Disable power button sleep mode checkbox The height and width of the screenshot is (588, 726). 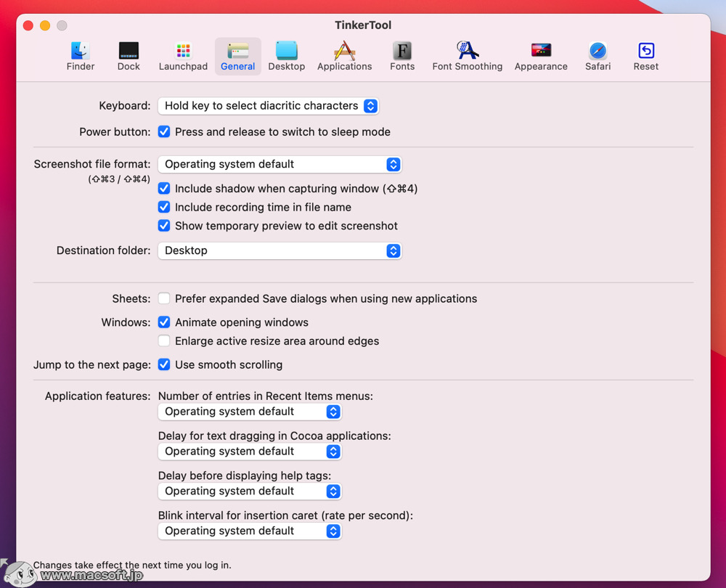coord(164,131)
